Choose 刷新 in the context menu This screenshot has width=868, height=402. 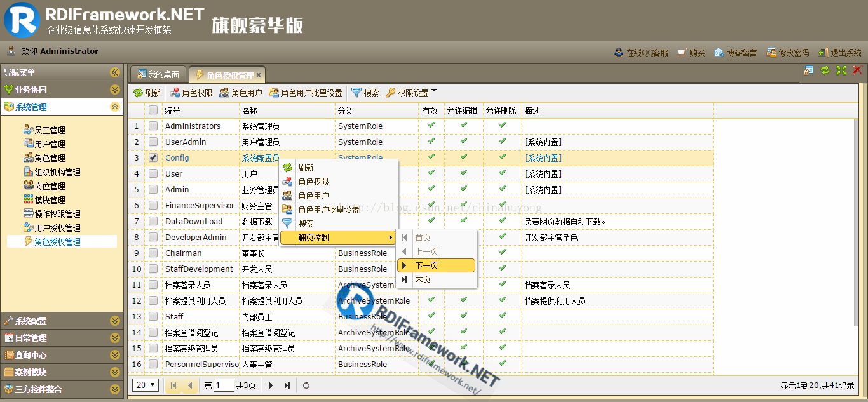[x=339, y=168]
